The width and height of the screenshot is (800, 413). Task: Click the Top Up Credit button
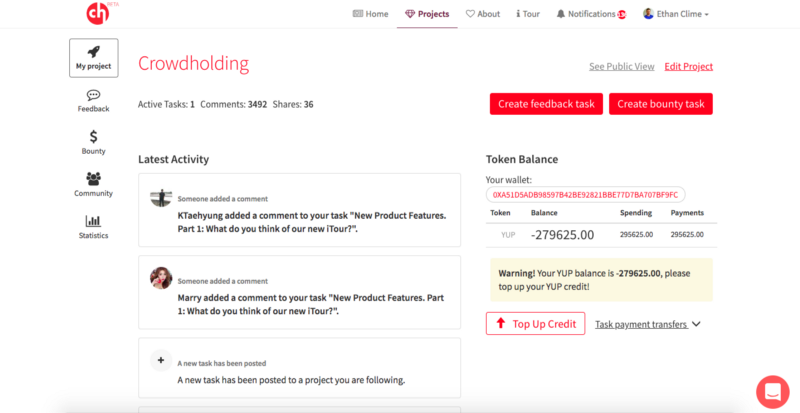coord(536,324)
